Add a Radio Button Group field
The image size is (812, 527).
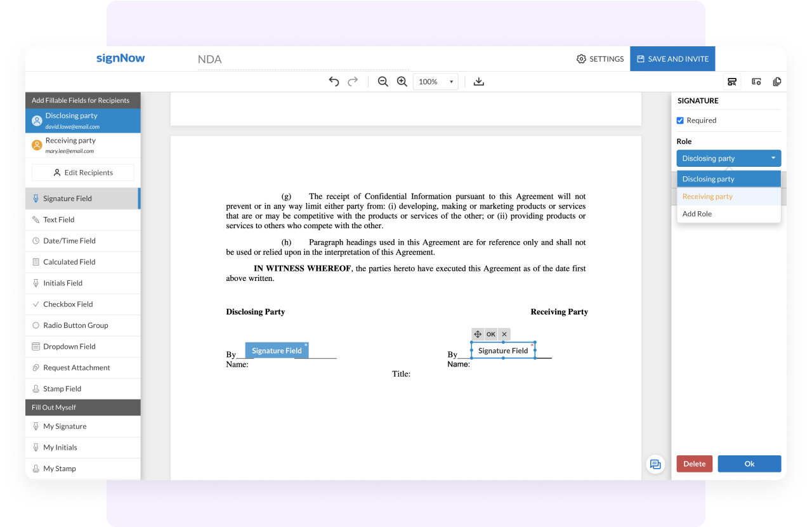[75, 325]
